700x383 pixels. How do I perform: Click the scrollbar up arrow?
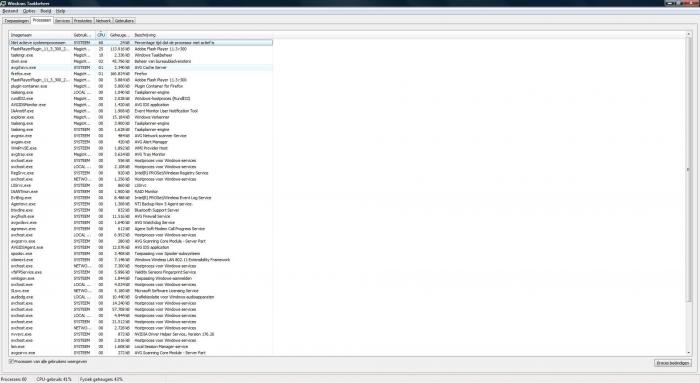click(x=688, y=34)
